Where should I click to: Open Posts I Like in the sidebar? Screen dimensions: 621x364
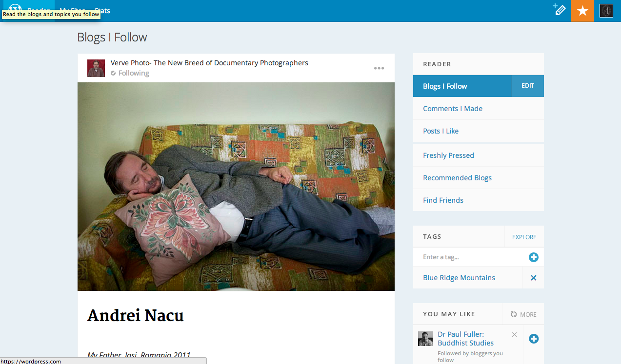441,131
